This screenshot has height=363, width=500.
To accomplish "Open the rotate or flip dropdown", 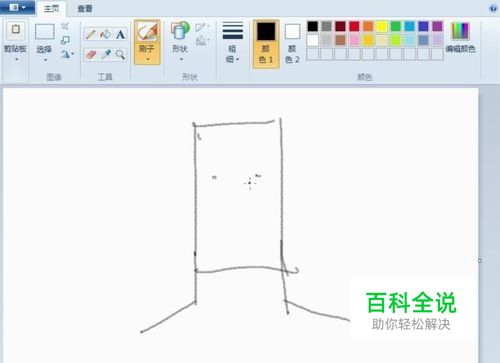I will [x=67, y=54].
